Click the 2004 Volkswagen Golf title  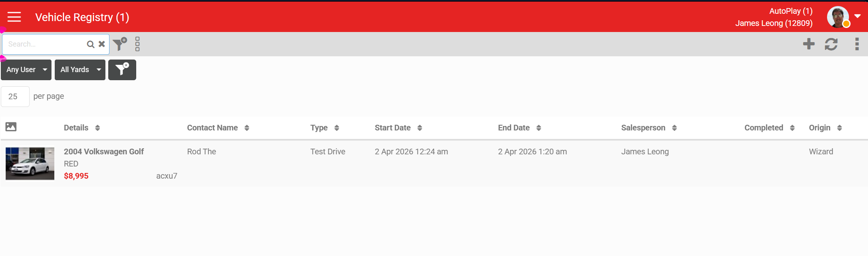point(104,151)
